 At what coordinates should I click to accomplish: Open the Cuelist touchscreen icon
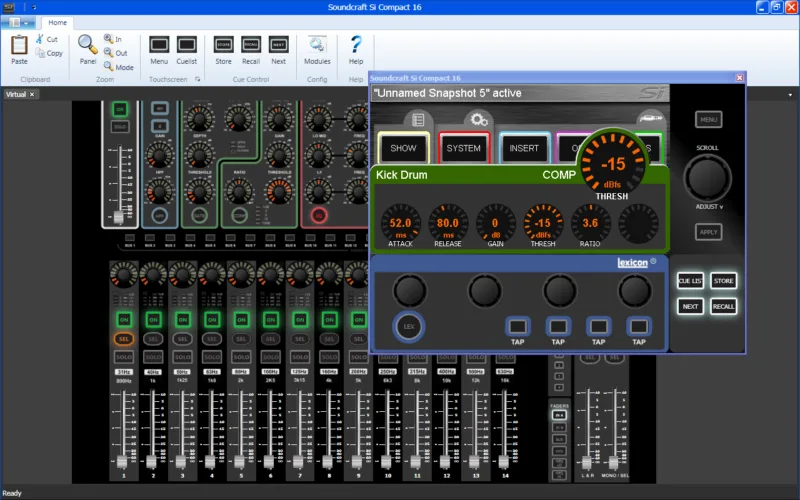[186, 44]
